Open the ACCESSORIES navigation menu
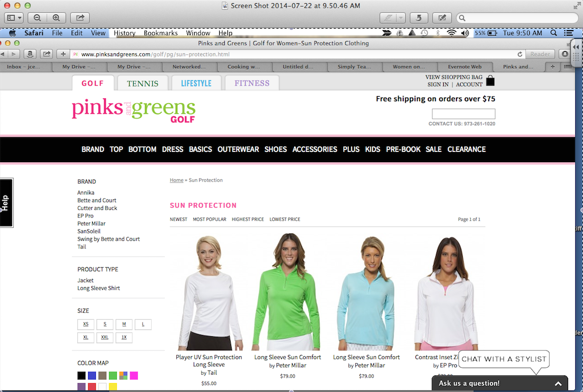583x392 pixels. pos(315,149)
